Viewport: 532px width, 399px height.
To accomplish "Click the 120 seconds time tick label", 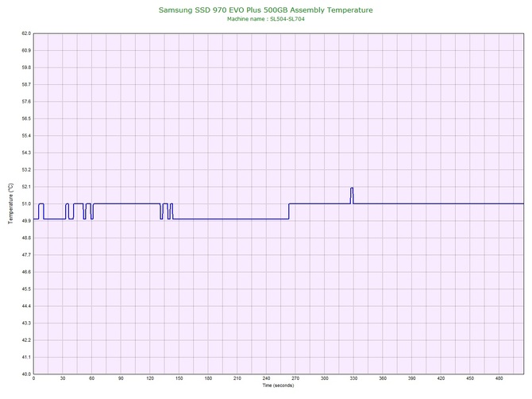I will coord(150,378).
